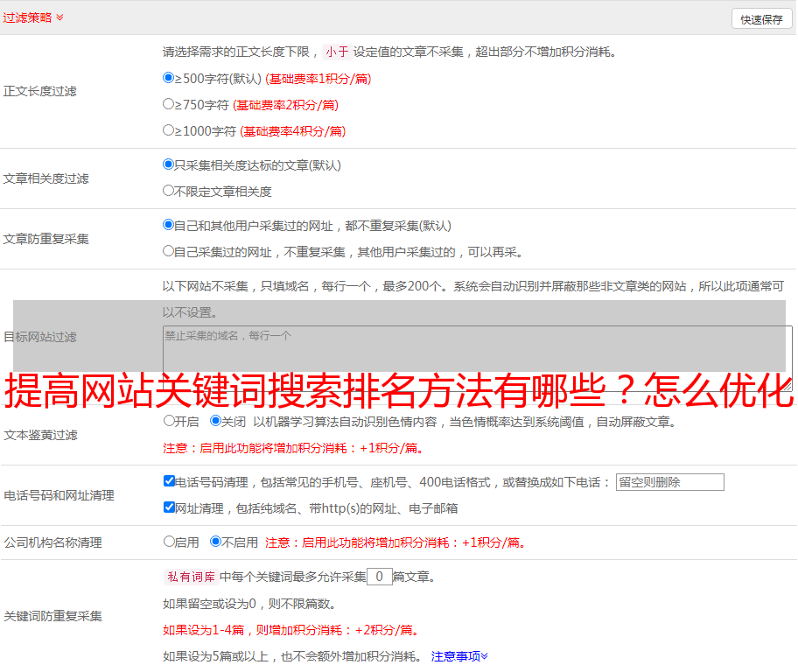Click the 关键词防重复采集 row label

pos(52,617)
